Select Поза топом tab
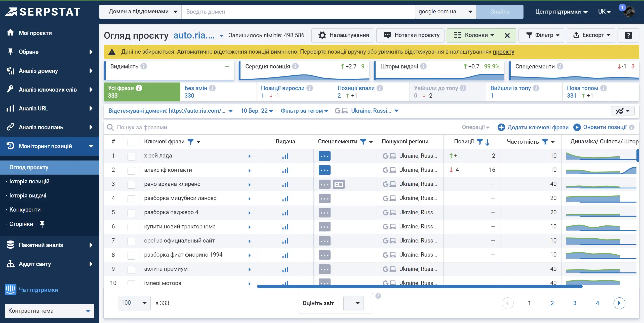This screenshot has height=323, width=644. pyautogui.click(x=601, y=92)
